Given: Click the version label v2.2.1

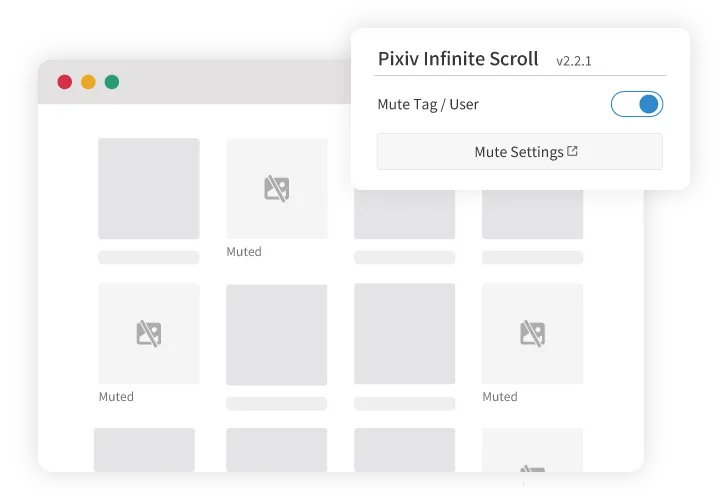Looking at the screenshot, I should click(x=574, y=61).
